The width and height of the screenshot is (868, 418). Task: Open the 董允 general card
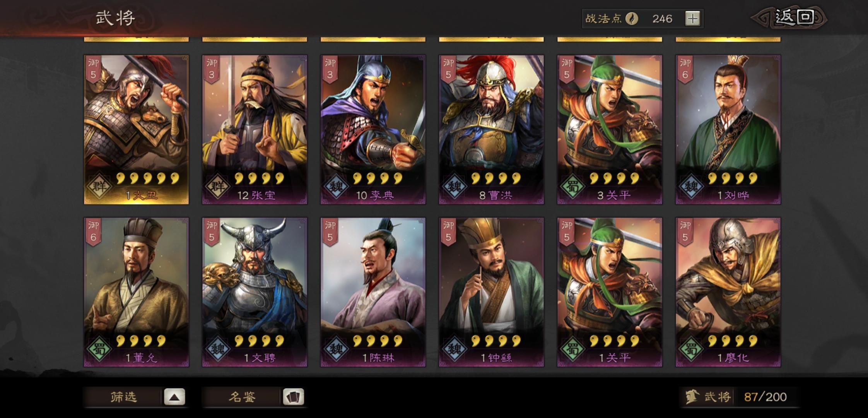[137, 292]
